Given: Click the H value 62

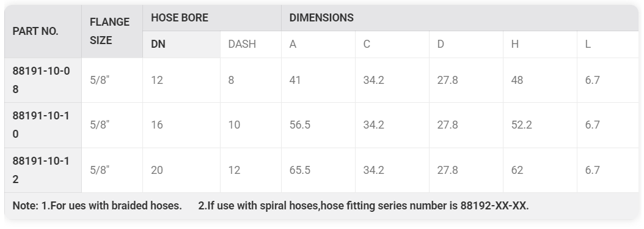Looking at the screenshot, I should tap(517, 170).
